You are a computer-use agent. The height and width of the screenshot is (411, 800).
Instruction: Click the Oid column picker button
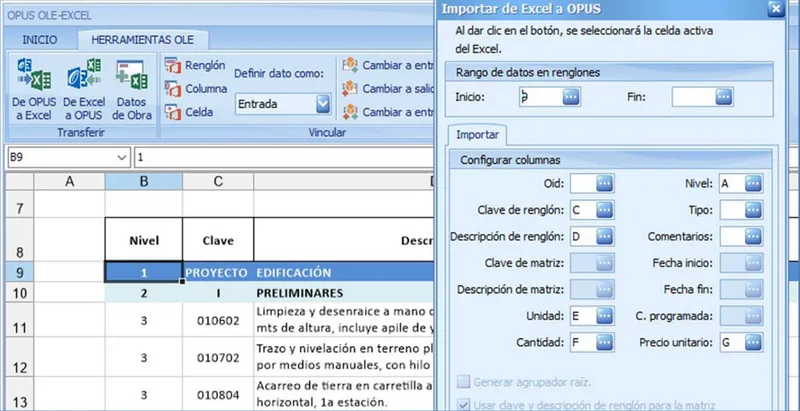pos(605,184)
